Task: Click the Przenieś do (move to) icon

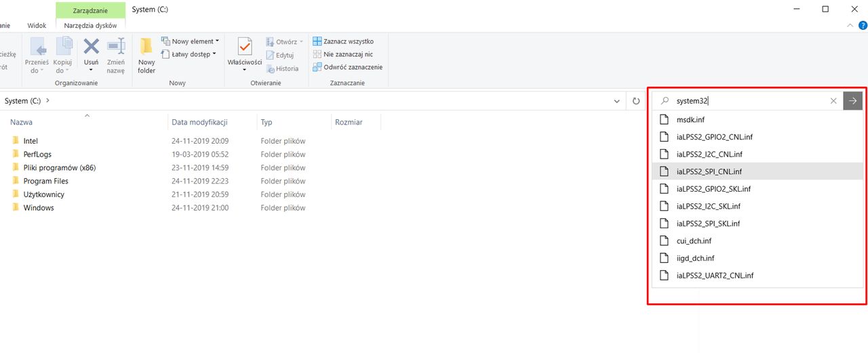Action: click(37, 47)
